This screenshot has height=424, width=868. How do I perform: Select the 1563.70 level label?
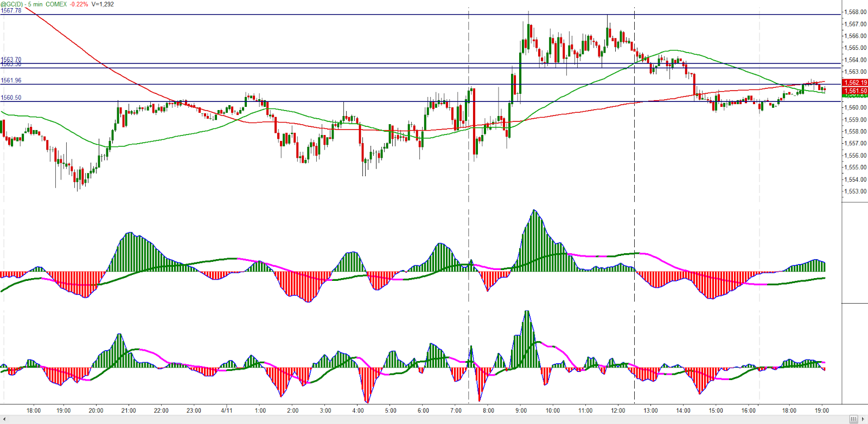11,60
